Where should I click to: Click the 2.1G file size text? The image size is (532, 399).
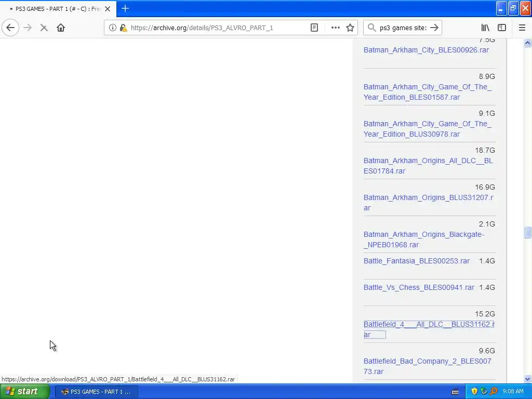tap(487, 224)
